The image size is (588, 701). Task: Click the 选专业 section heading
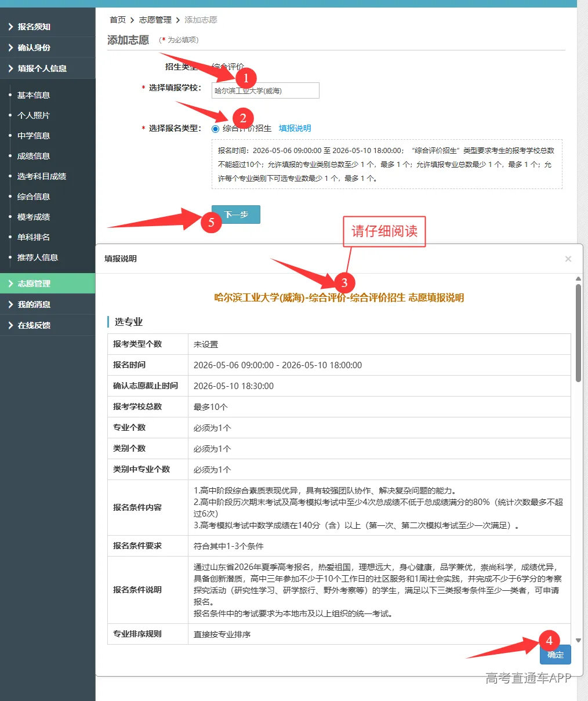(x=128, y=322)
